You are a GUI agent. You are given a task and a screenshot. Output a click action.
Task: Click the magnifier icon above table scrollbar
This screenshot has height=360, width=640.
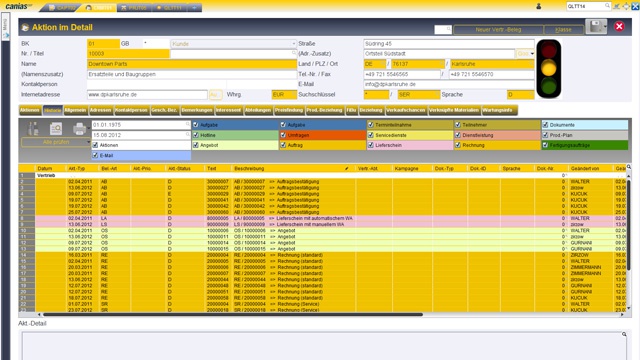click(629, 167)
